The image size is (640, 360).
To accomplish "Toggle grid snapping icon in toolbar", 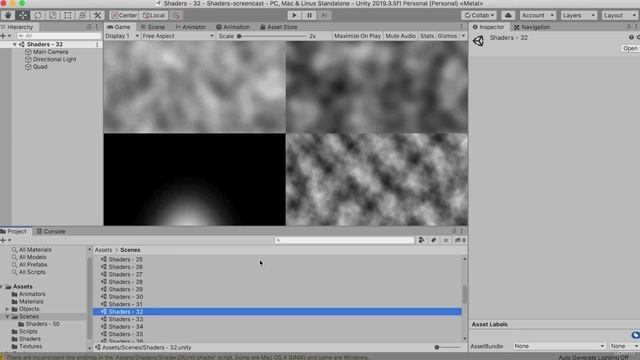I will pyautogui.click(x=177, y=15).
